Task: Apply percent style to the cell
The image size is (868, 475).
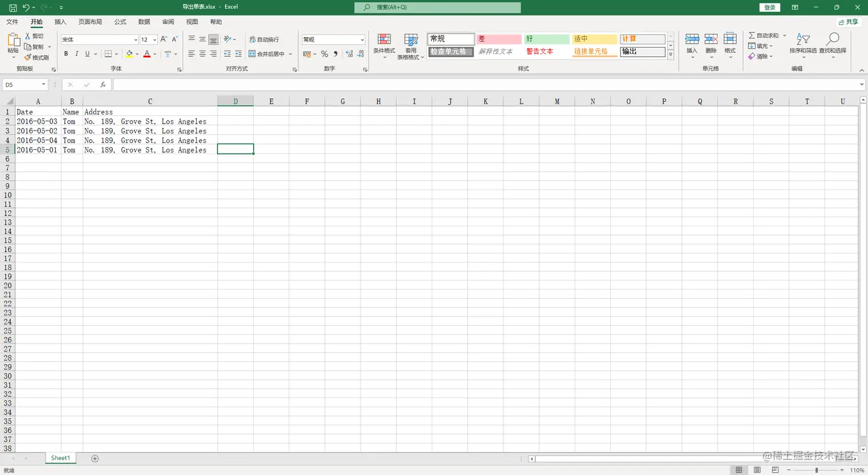Action: tap(324, 54)
